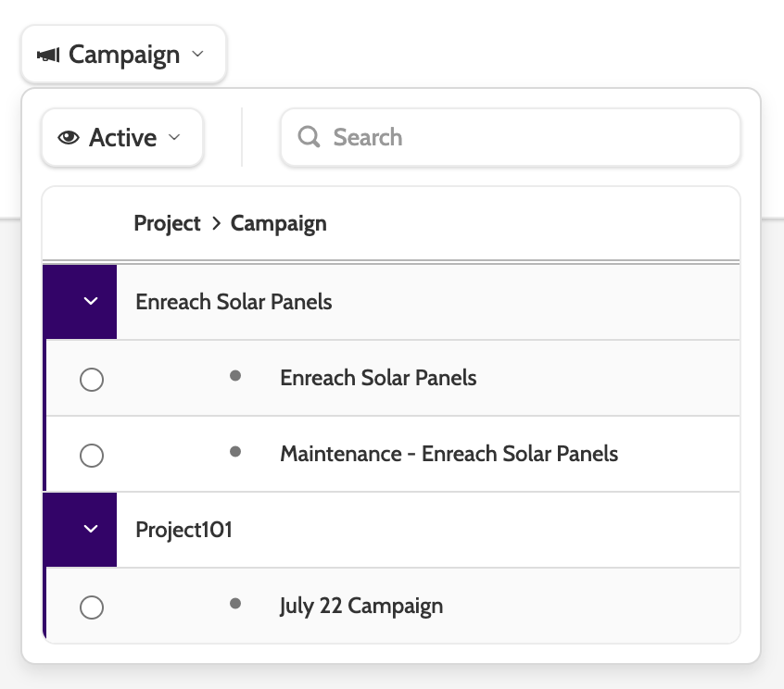The image size is (784, 689).
Task: Click the megaphone icon on the Campaign button
Action: (48, 55)
